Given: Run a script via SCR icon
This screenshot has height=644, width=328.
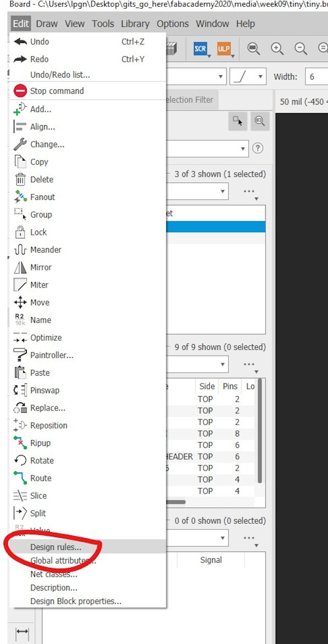Looking at the screenshot, I should [x=200, y=49].
